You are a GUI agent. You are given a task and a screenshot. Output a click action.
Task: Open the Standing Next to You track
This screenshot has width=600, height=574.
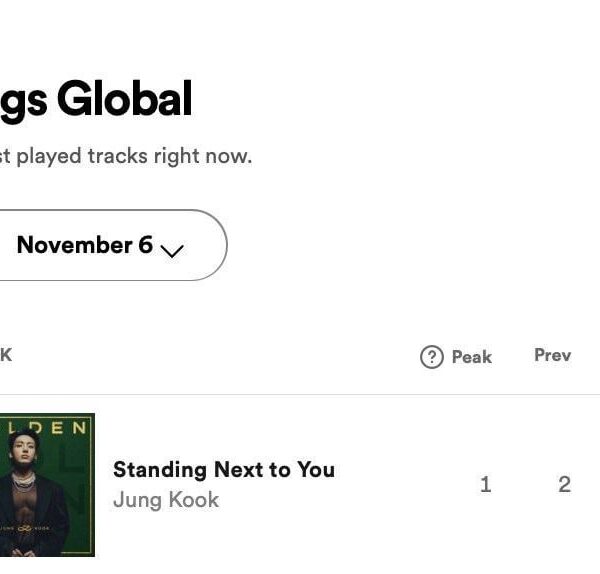tap(223, 469)
